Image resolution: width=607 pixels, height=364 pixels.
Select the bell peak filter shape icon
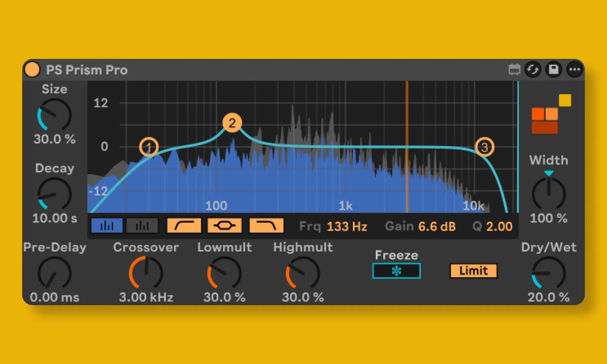(225, 226)
